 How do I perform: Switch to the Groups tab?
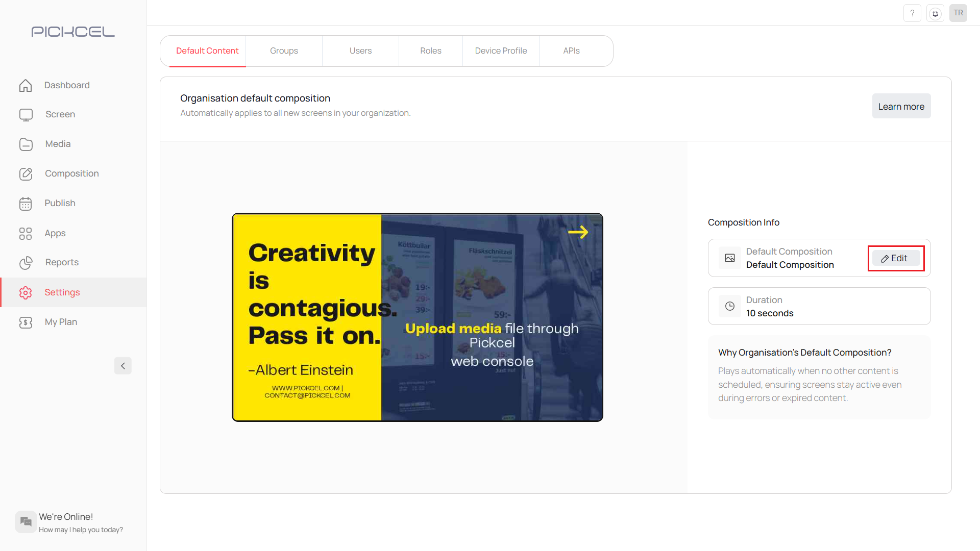point(284,51)
